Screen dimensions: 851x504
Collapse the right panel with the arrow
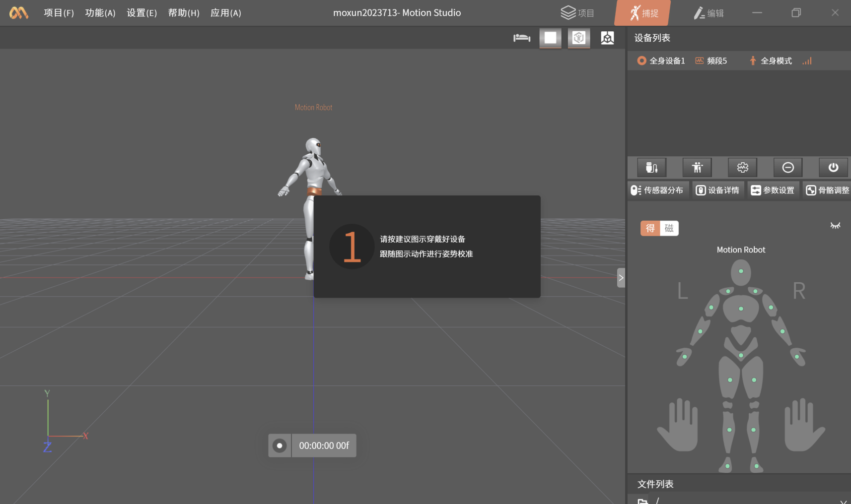[621, 278]
